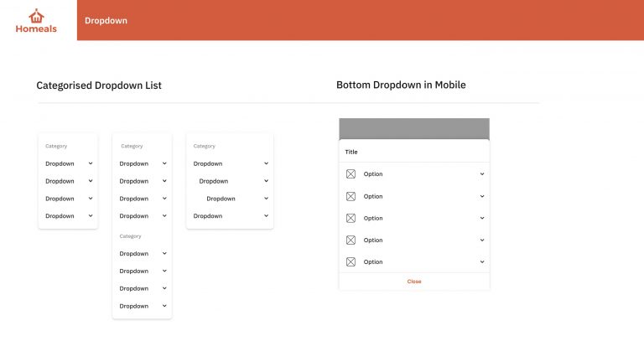Viewport: 644px width, 362px height.
Task: Select the Dropdown title in the header bar
Action: coord(106,20)
